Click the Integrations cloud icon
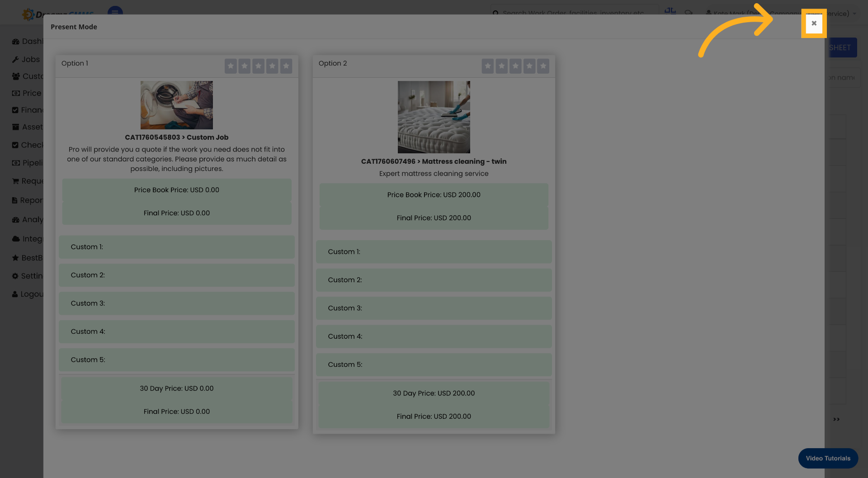868x478 pixels. (x=16, y=239)
